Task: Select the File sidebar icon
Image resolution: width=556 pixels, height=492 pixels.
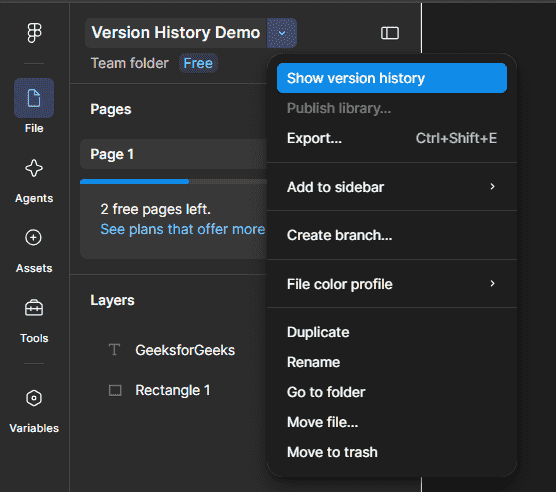Action: pyautogui.click(x=34, y=98)
